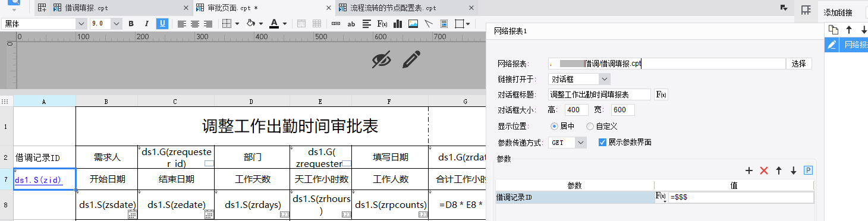
Task: Click fill background color bucket
Action: click(x=250, y=24)
